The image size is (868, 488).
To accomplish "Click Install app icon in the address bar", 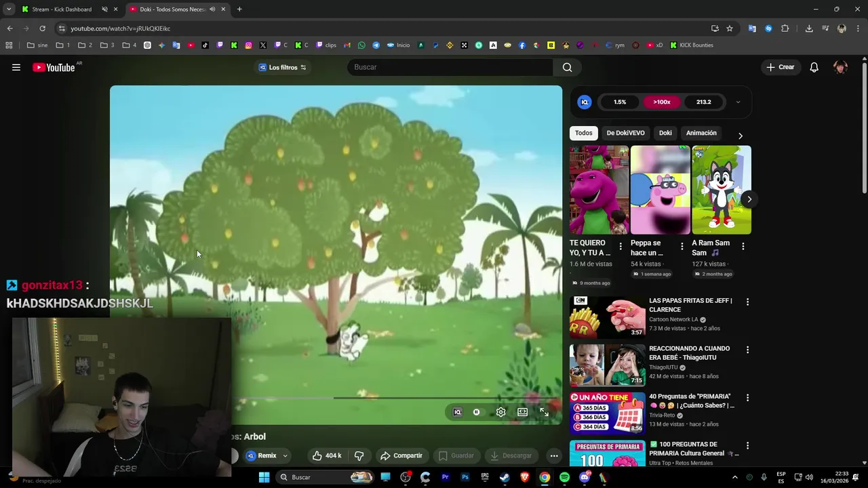I will 715,28.
